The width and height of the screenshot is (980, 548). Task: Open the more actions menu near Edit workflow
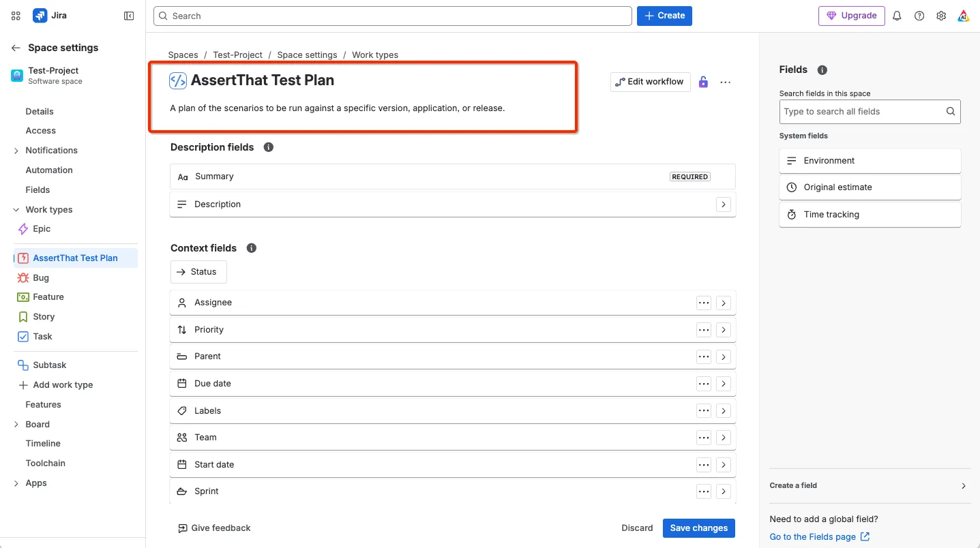(x=726, y=82)
